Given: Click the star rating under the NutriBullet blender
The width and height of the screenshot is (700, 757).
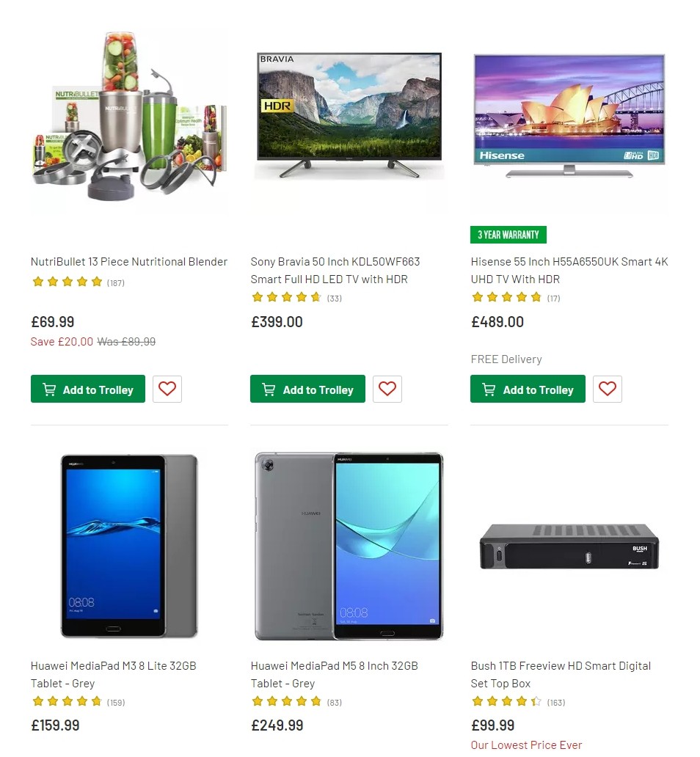Looking at the screenshot, I should 67,281.
